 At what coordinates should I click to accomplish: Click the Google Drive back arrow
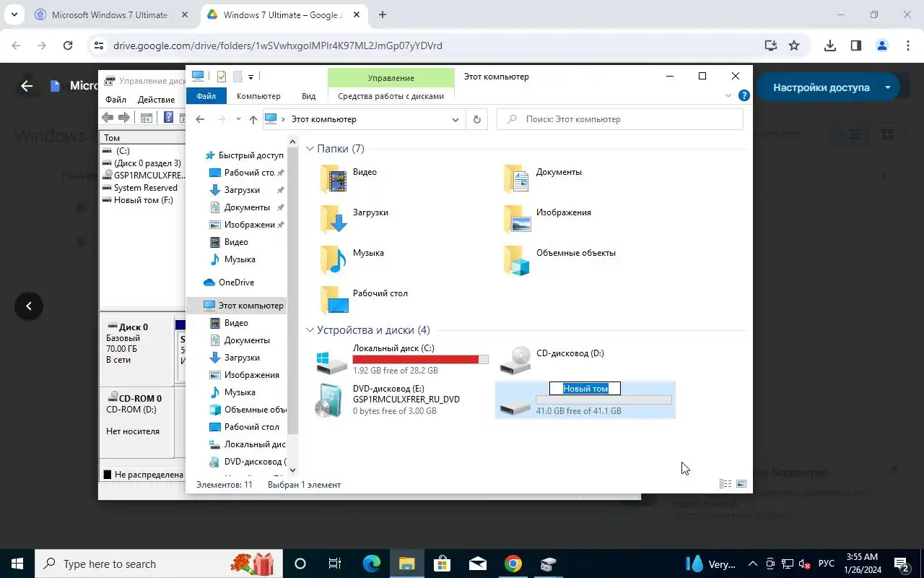coord(27,86)
